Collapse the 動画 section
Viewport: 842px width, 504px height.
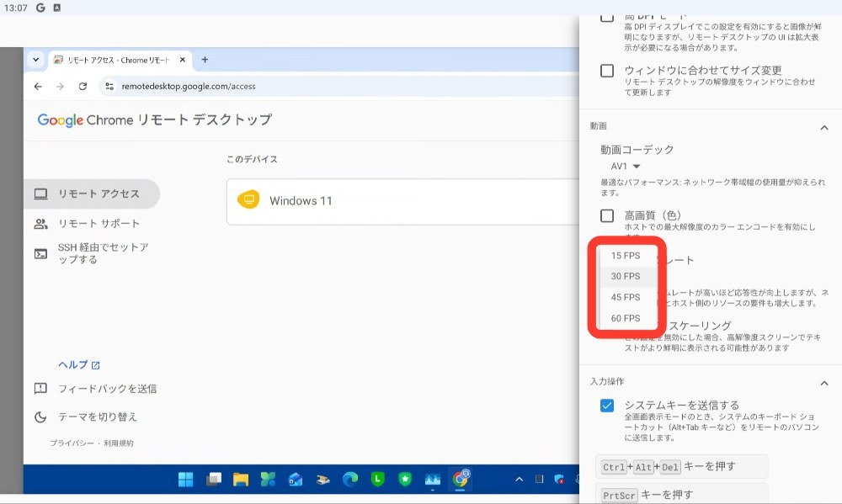point(824,128)
